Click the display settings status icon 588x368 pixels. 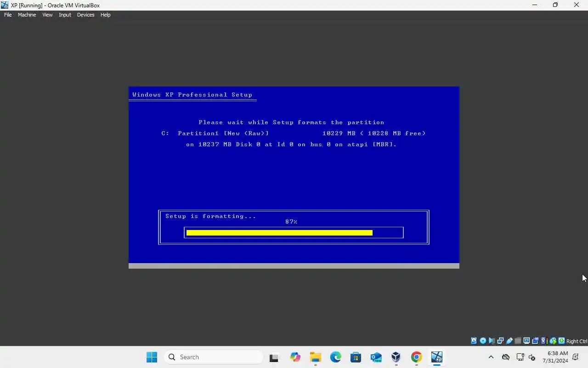coord(526,341)
